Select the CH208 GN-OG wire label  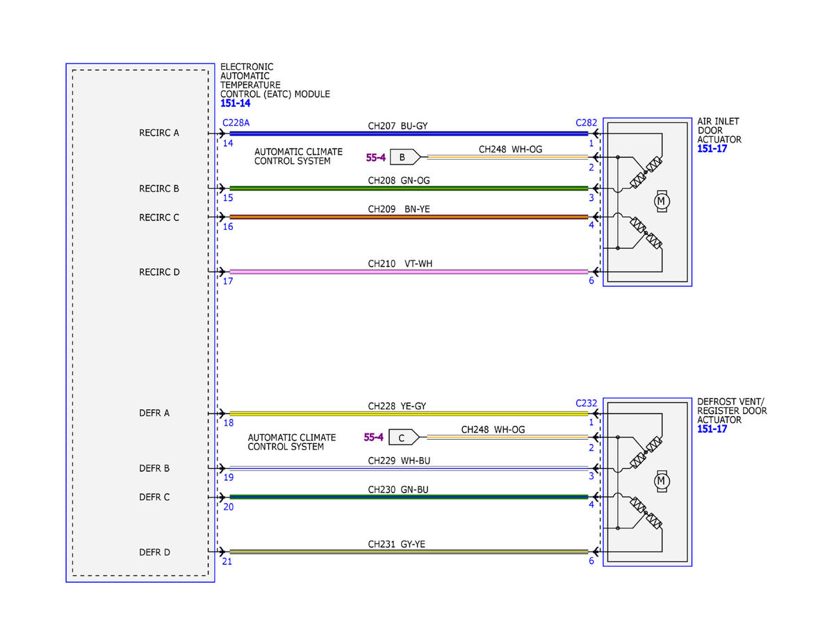tap(400, 181)
